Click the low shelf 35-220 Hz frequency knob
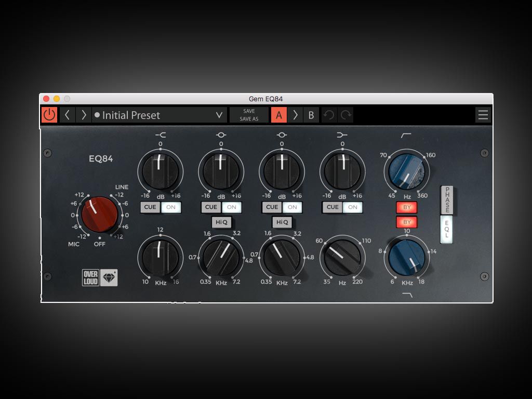 coord(342,257)
